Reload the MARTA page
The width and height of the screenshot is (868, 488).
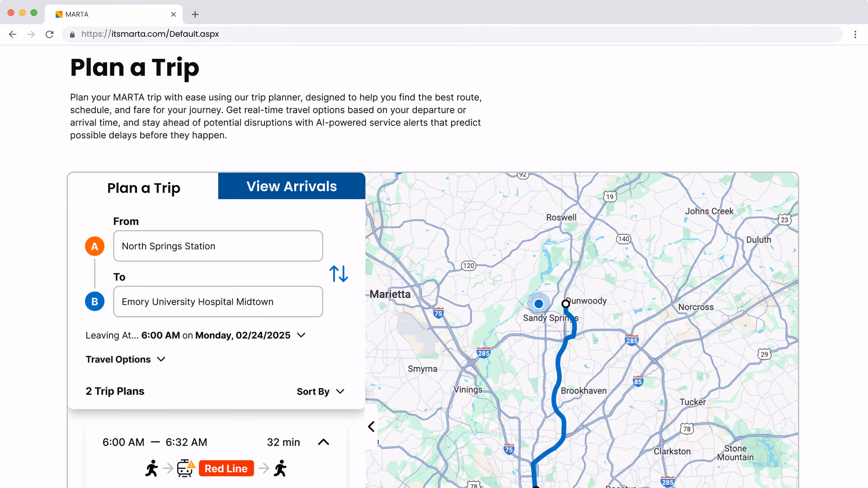[50, 34]
